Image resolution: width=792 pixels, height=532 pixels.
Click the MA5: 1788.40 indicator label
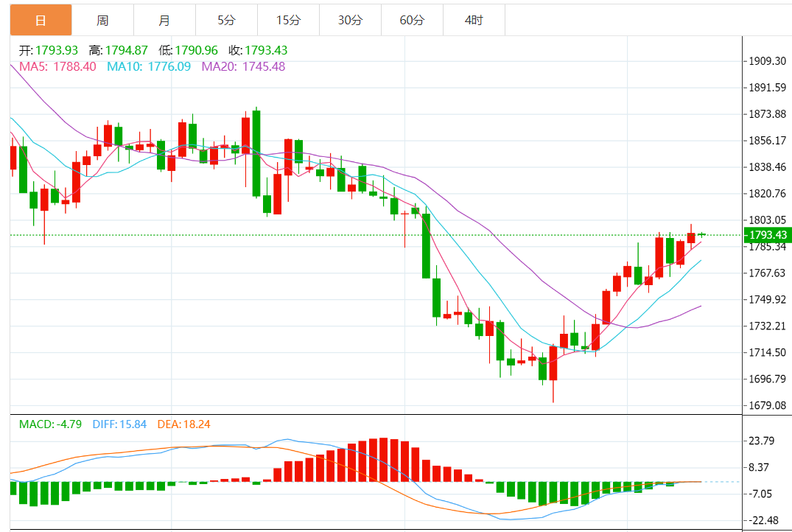point(57,67)
